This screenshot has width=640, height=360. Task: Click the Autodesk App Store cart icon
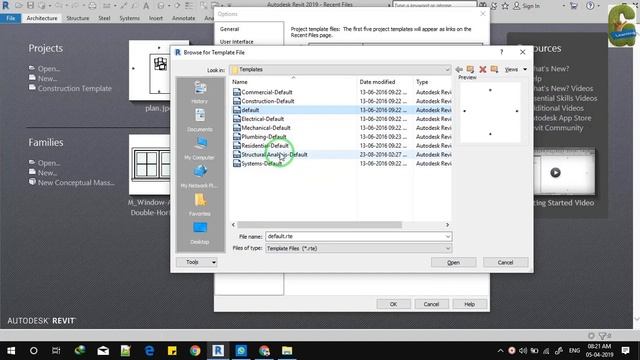pos(573,6)
